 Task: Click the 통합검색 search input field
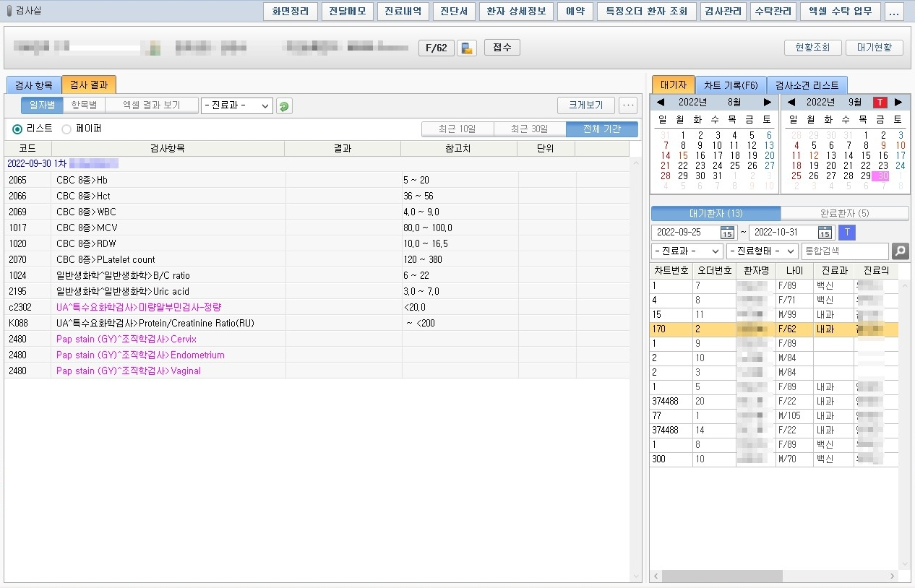point(845,251)
